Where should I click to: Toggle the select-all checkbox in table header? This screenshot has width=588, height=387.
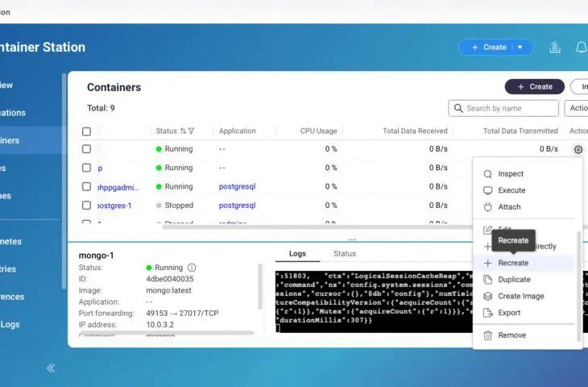tap(87, 131)
